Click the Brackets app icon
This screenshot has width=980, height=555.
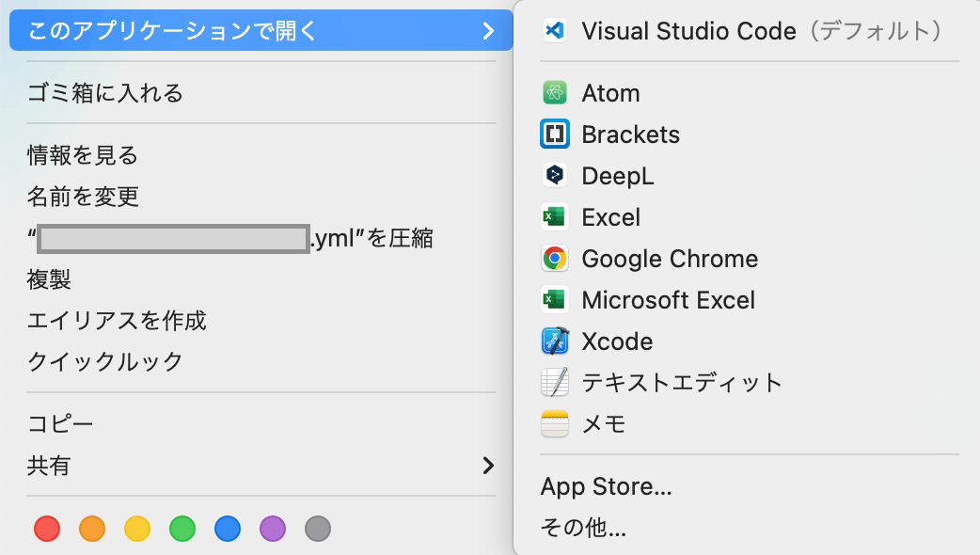click(555, 135)
